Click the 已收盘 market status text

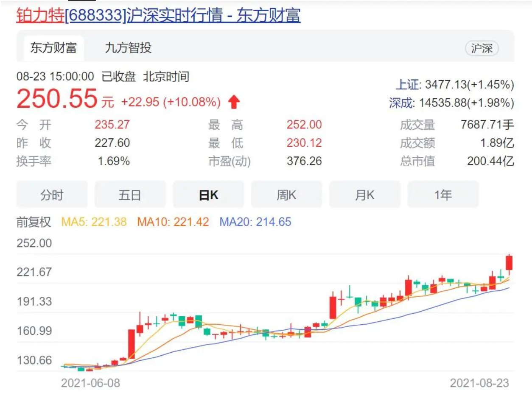[x=119, y=77]
